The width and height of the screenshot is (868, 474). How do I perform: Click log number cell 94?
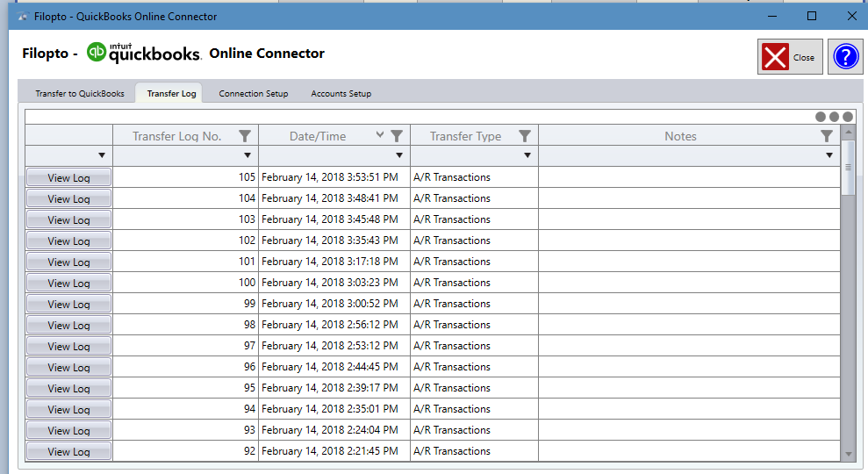[x=185, y=409]
